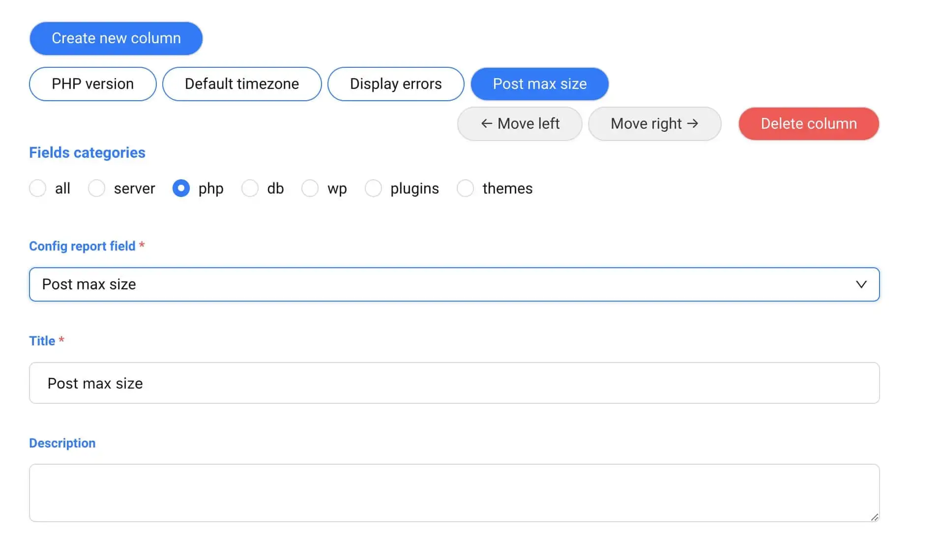
Task: Select the 'plugins' fields category
Action: (x=374, y=188)
